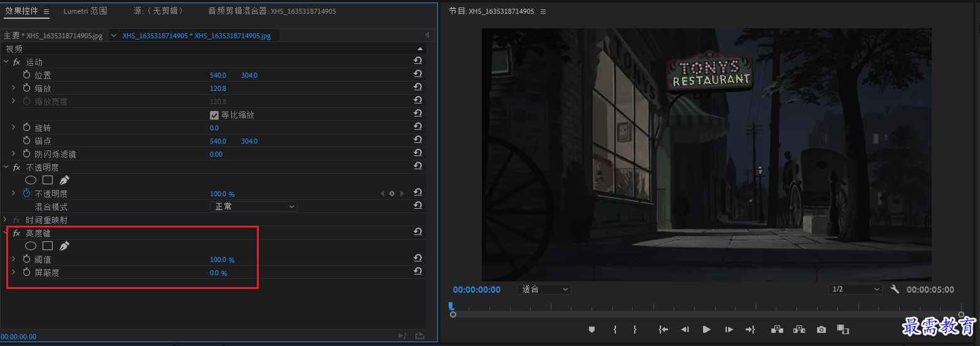Toggle fx switch for 亮度键 effect
The width and height of the screenshot is (980, 346).
(17, 233)
